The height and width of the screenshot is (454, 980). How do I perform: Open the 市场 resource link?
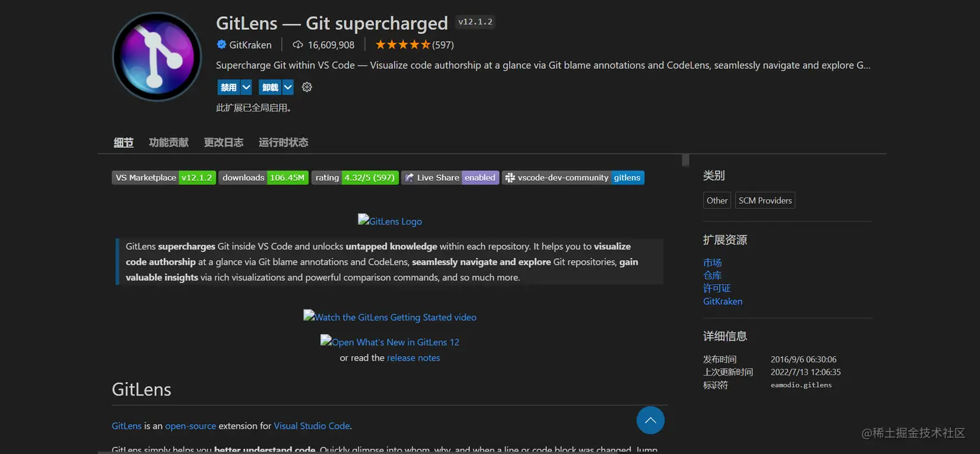[x=712, y=263]
